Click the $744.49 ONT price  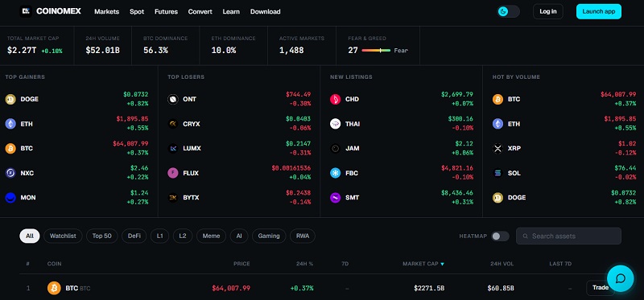[x=298, y=94]
